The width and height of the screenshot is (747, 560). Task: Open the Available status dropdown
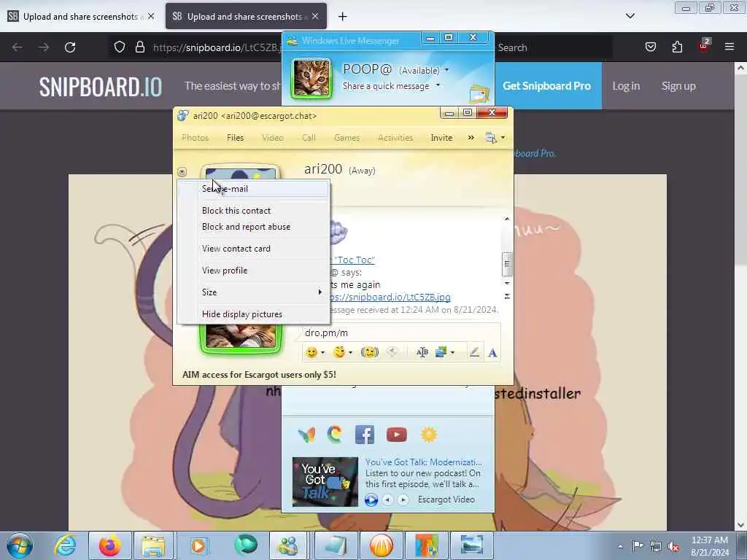pyautogui.click(x=447, y=70)
